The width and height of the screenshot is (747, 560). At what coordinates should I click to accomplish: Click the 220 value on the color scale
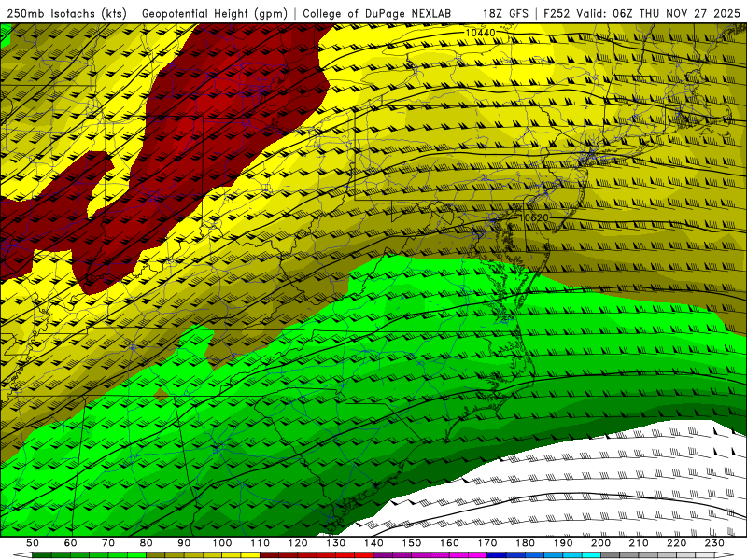coord(676,543)
